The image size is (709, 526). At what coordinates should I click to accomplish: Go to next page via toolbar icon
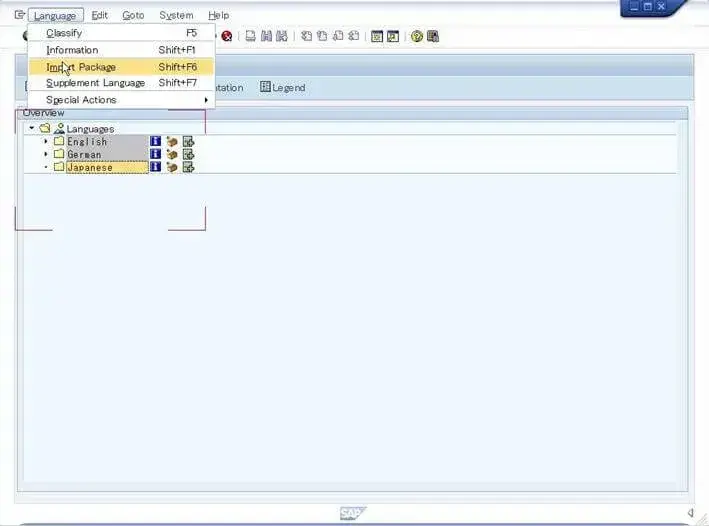point(338,36)
